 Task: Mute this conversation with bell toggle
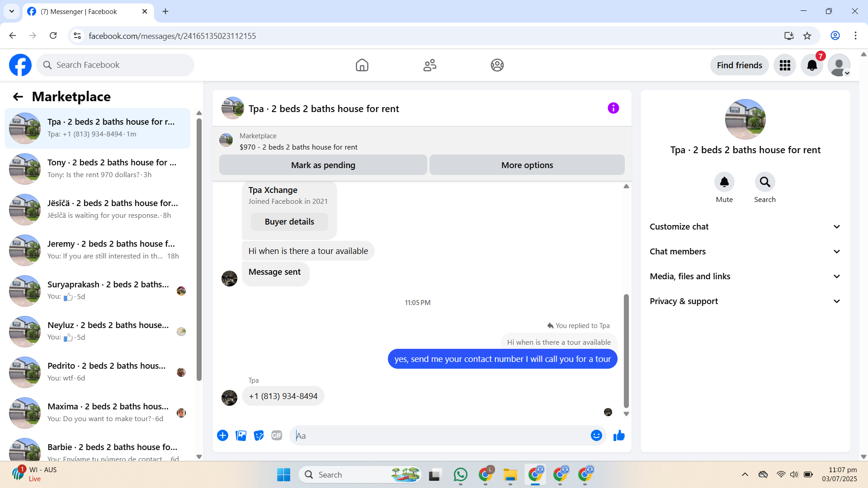724,182
